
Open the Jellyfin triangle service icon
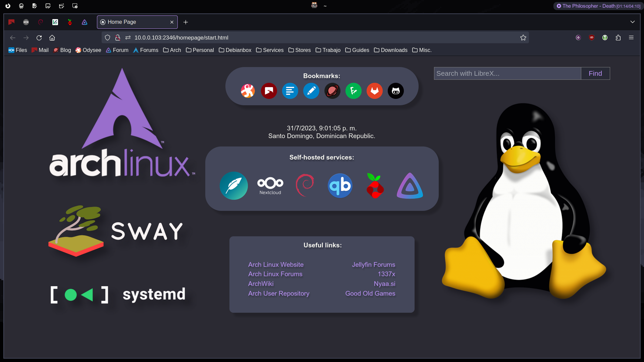[x=410, y=186]
